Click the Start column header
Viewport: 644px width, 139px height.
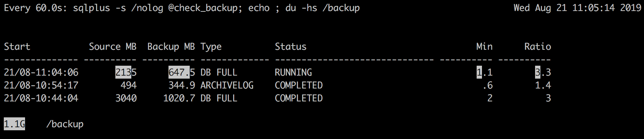coord(17,47)
